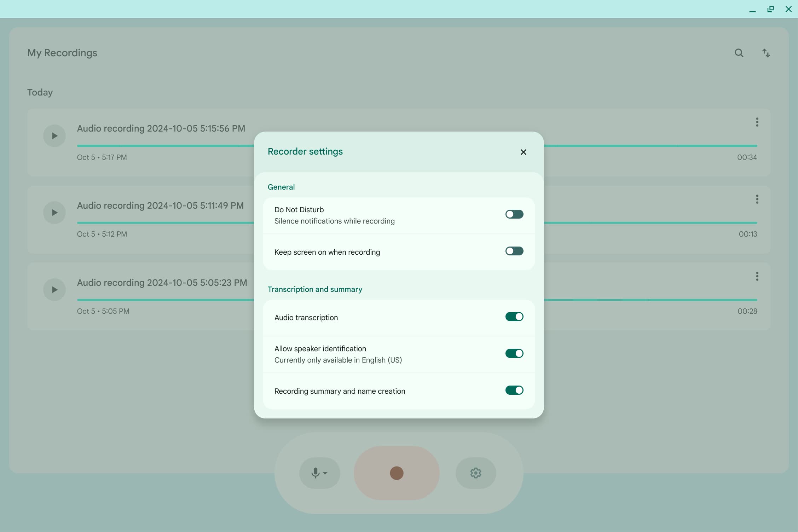The width and height of the screenshot is (798, 532).
Task: Open more options for 5:15:56 PM recording
Action: pyautogui.click(x=757, y=122)
